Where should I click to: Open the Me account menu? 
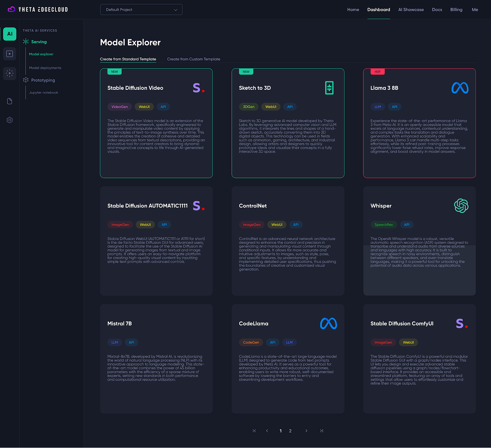pos(475,9)
